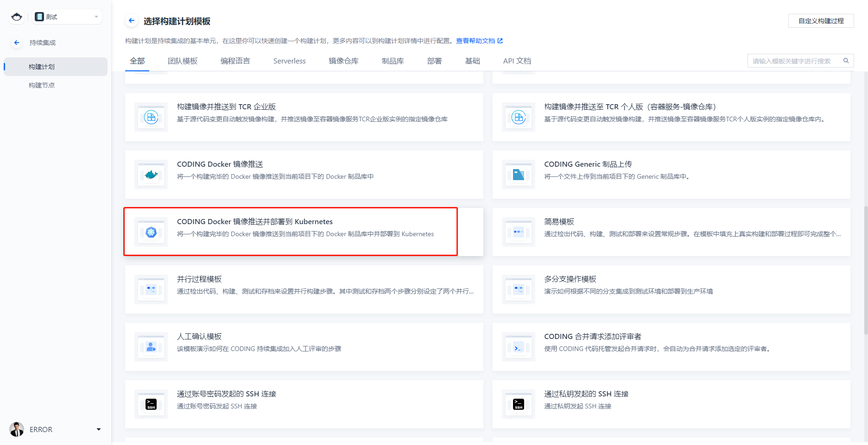Select CODING Docker 镜像推送 title
The image size is (868, 445).
pyautogui.click(x=220, y=164)
